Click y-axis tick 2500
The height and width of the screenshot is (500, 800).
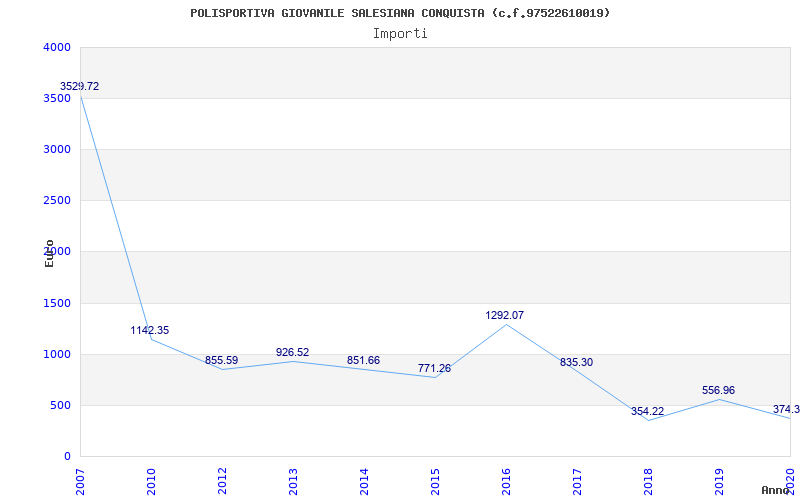point(58,201)
